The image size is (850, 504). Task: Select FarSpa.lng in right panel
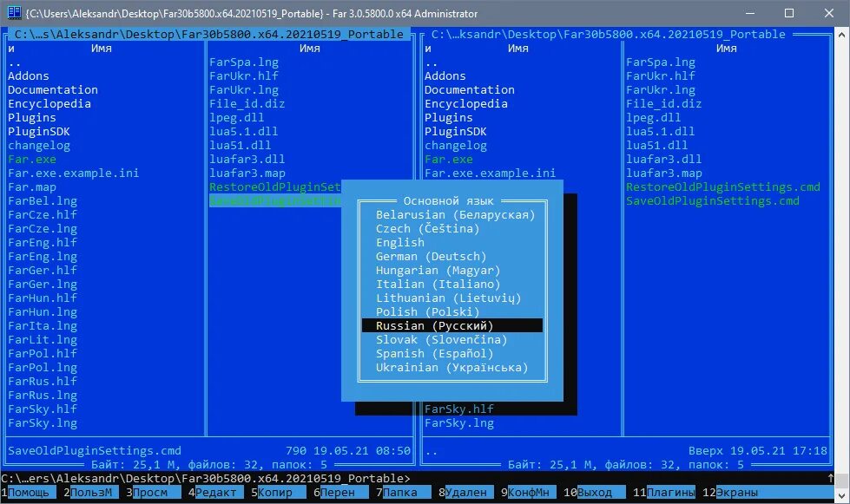tap(661, 62)
